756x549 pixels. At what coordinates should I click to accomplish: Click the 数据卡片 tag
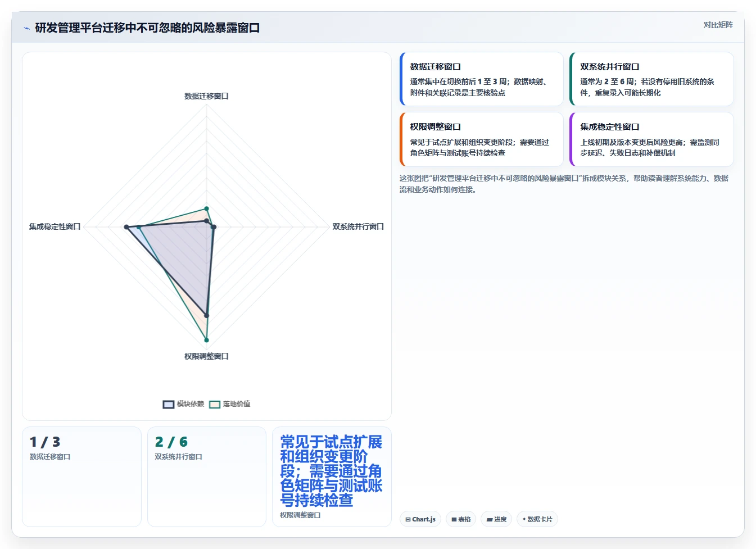(537, 519)
